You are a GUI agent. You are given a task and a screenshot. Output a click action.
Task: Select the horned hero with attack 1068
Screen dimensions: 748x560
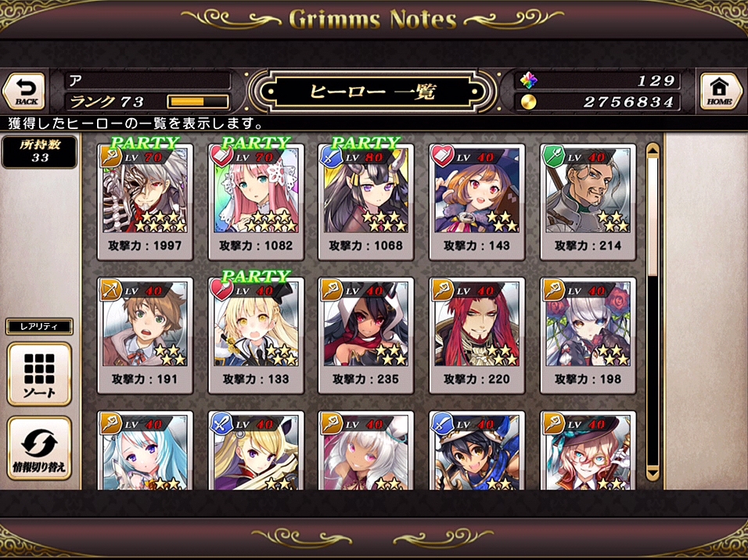click(366, 203)
